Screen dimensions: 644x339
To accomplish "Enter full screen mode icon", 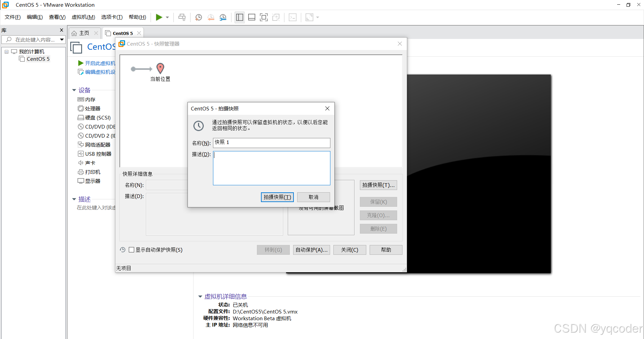I will [x=264, y=17].
